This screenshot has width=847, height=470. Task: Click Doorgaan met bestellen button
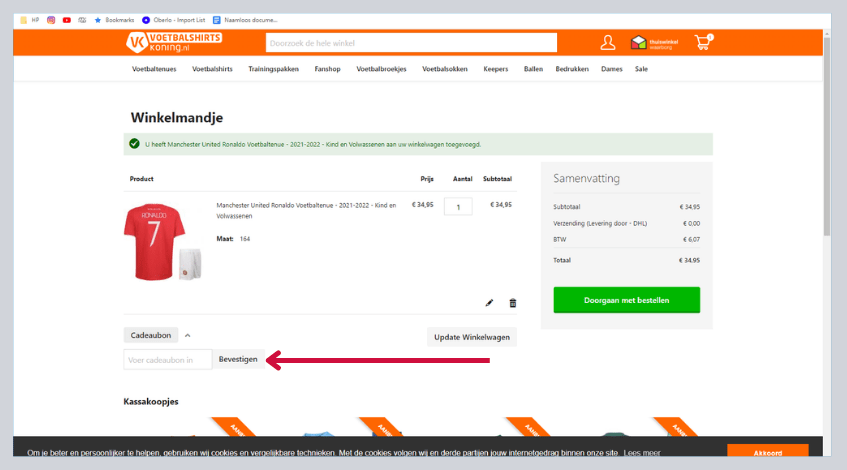pyautogui.click(x=626, y=300)
